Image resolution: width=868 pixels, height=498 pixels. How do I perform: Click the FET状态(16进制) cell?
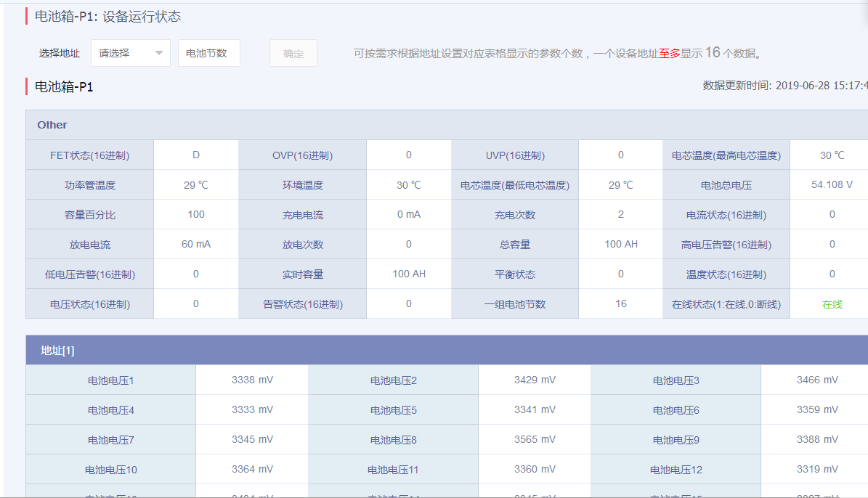point(89,155)
